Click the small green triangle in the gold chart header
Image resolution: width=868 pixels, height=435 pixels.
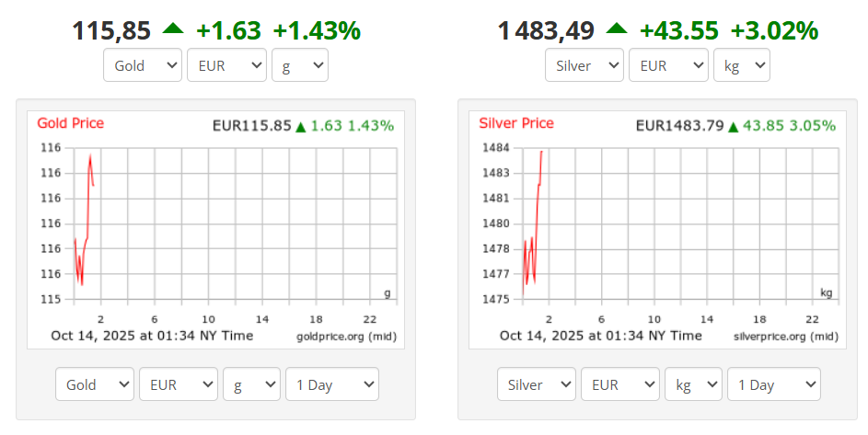300,127
